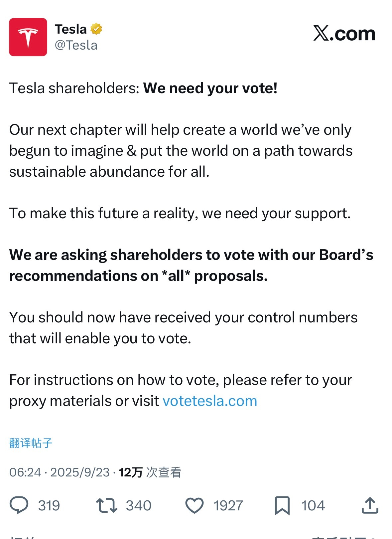View the 340 reposts count
The height and width of the screenshot is (539, 392).
coord(138,505)
